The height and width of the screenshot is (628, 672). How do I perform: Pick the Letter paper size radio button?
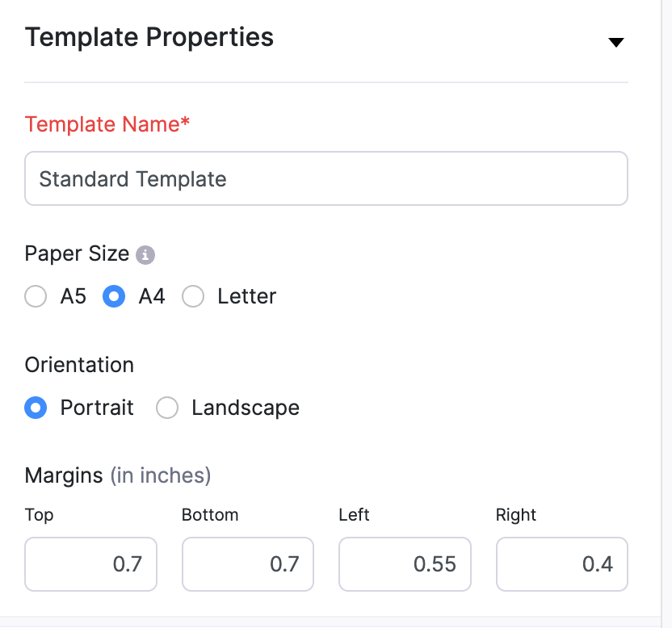pyautogui.click(x=193, y=297)
